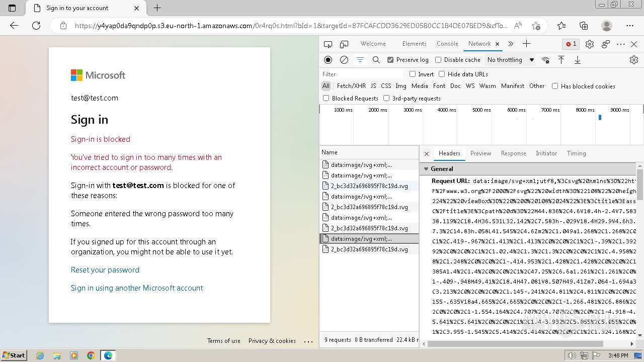Open the Windows Start menu
The image size is (644, 362).
[x=14, y=355]
